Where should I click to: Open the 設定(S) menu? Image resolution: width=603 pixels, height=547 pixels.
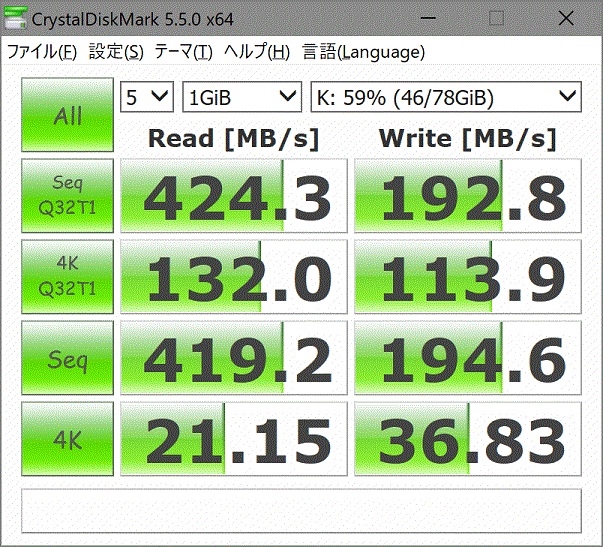tap(116, 52)
